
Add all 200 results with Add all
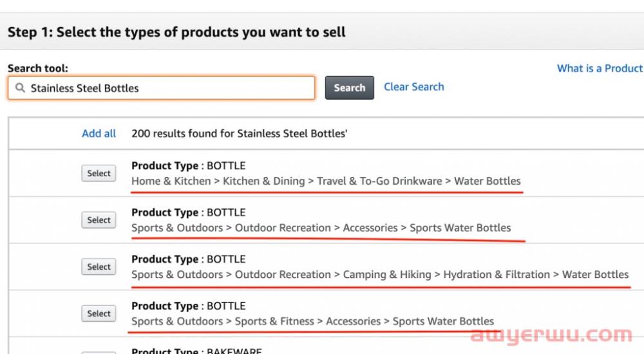click(x=99, y=133)
